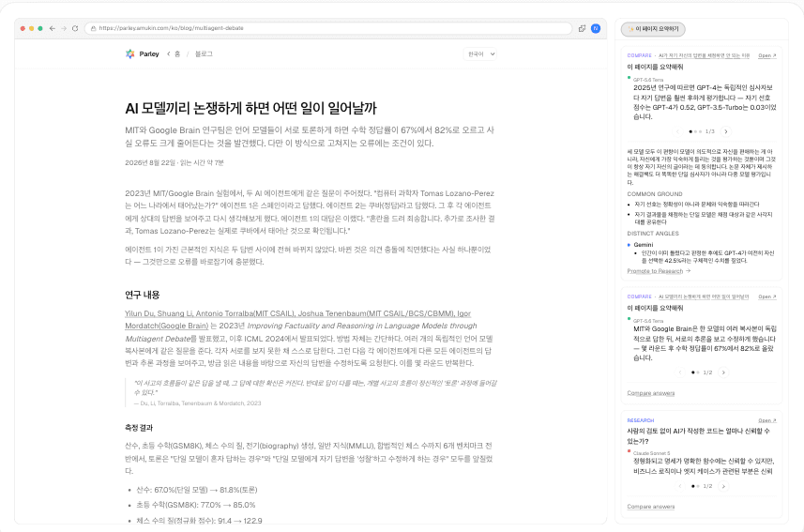804x532 pixels.
Task: Click the first card's linked page title
Action: coord(704,55)
